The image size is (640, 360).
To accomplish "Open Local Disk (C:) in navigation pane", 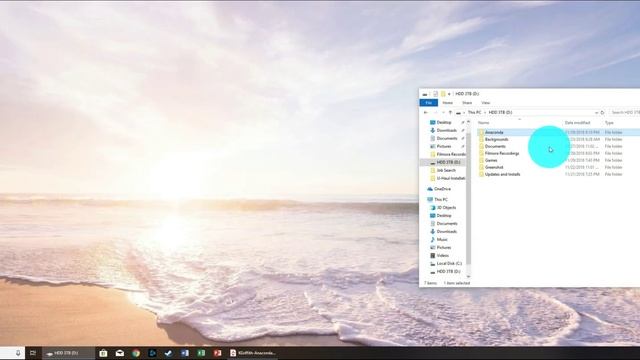I will coord(449,264).
